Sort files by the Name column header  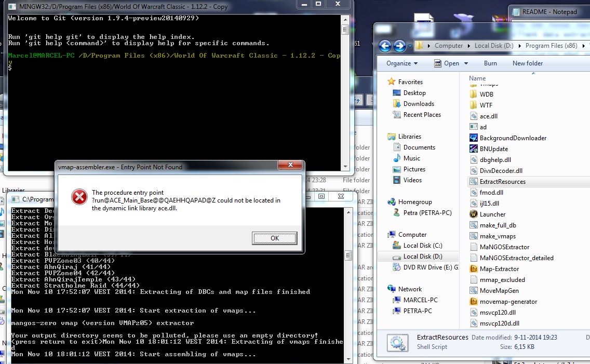point(477,78)
